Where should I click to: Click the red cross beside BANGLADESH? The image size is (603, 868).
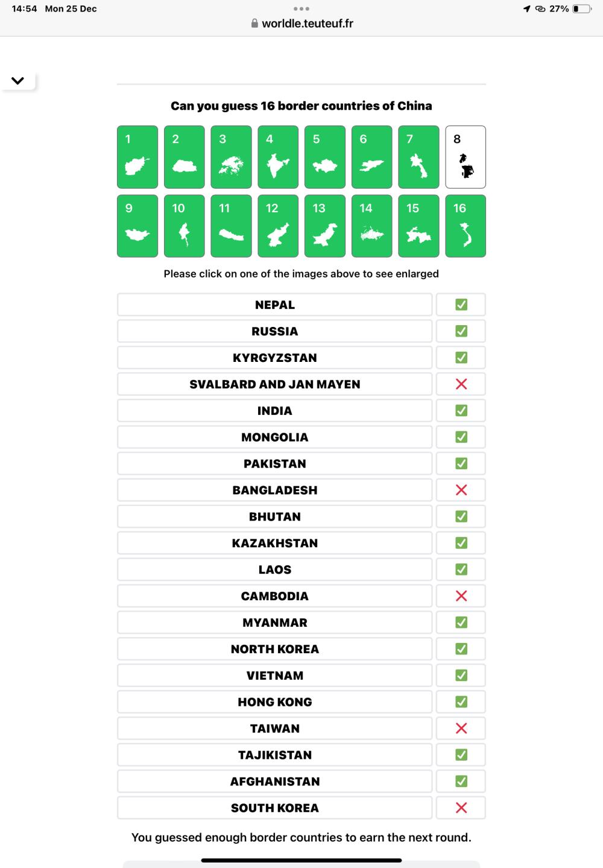pyautogui.click(x=461, y=490)
